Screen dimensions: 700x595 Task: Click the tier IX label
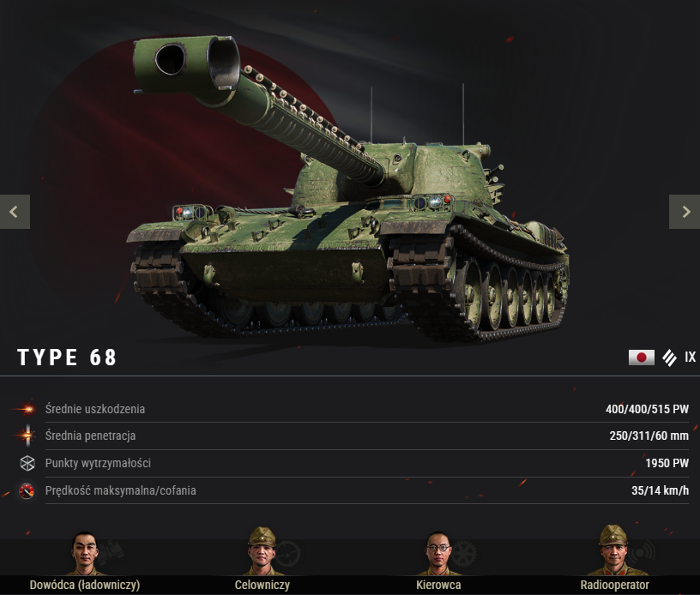click(690, 358)
